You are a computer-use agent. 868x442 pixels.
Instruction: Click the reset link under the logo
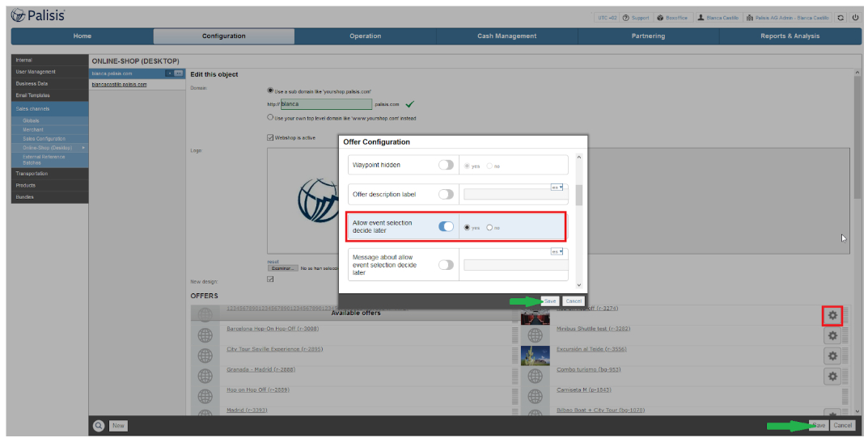coord(273,262)
